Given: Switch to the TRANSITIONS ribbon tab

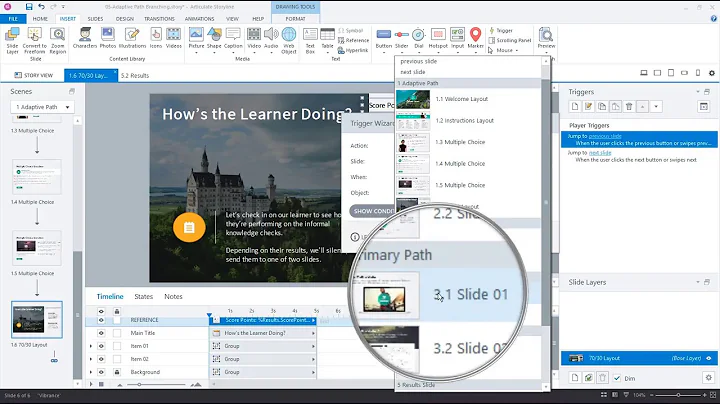Looking at the screenshot, I should pos(159,19).
